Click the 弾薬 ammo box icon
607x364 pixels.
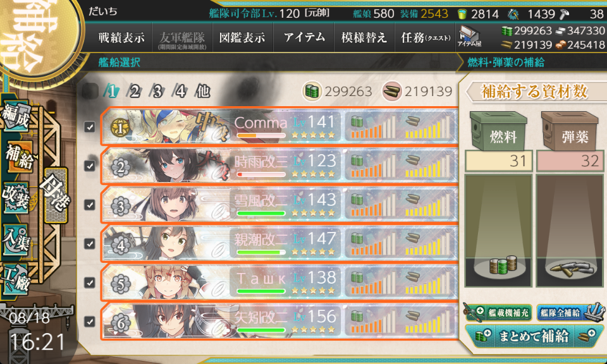tap(570, 131)
